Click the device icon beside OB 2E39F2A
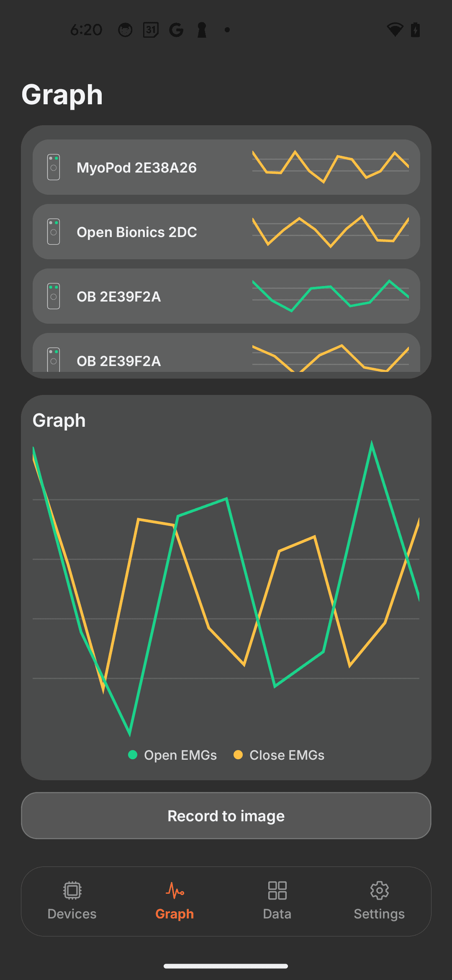 point(53,296)
